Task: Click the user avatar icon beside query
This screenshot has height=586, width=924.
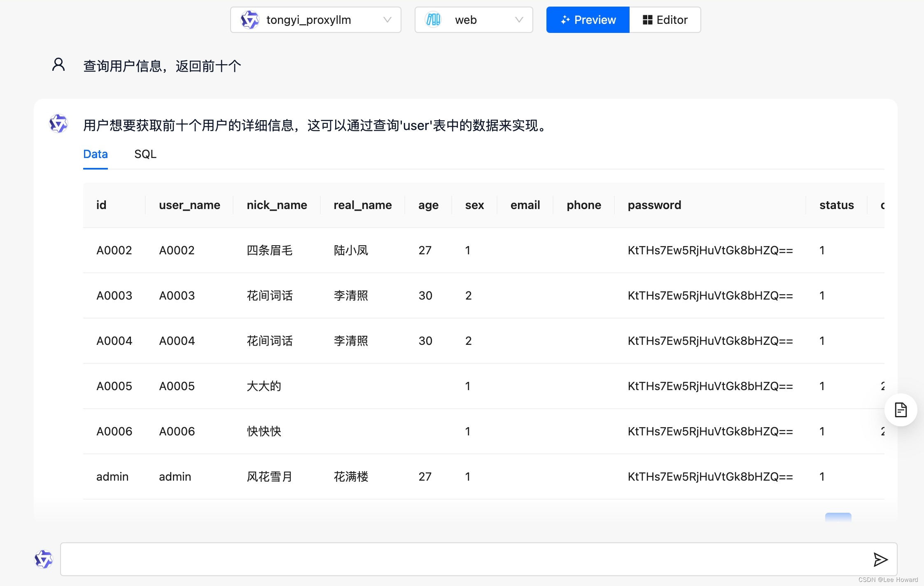Action: point(58,65)
